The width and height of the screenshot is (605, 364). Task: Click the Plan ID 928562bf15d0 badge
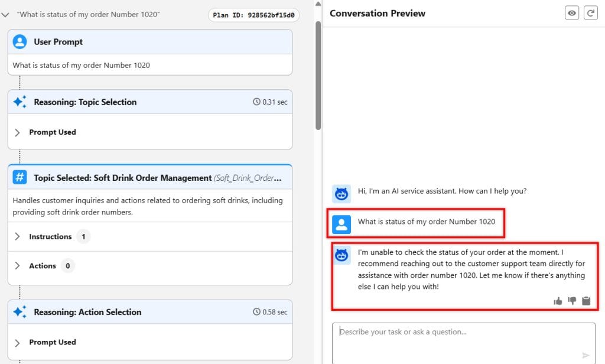(254, 15)
